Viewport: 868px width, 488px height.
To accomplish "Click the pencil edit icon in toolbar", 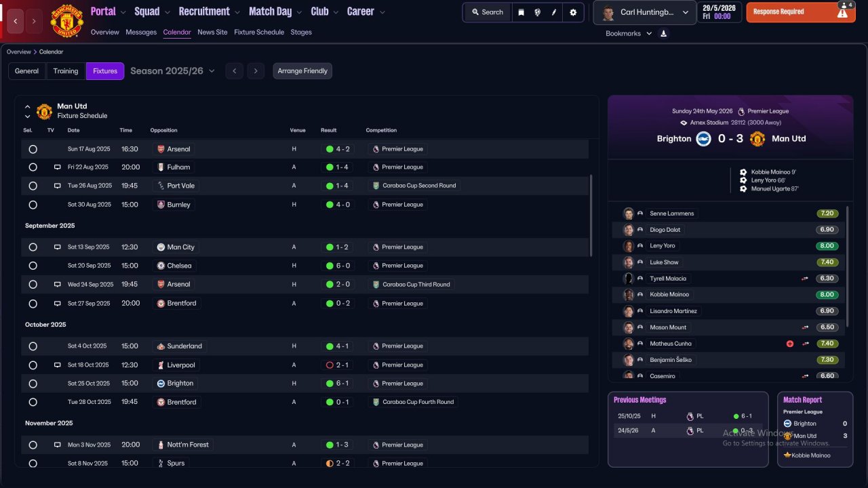I will [555, 12].
